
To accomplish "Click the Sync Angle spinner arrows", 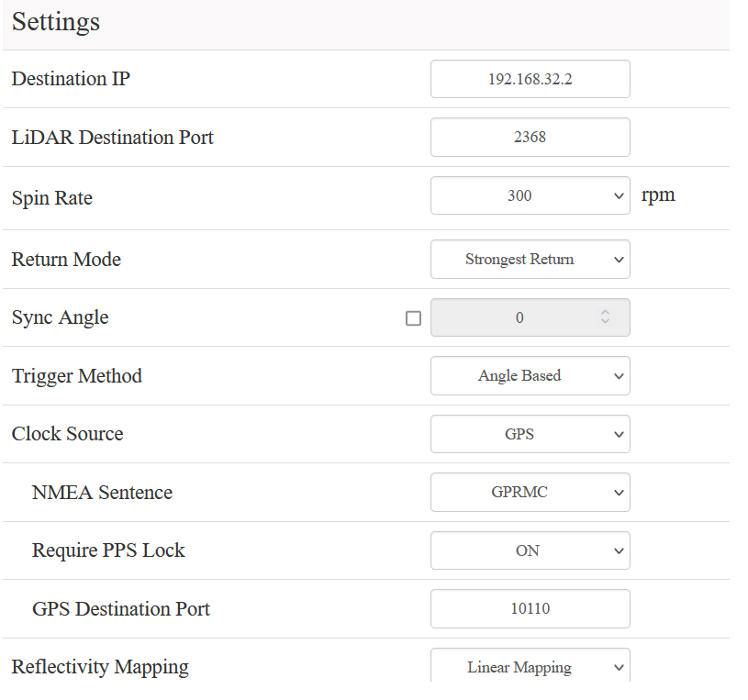I will click(x=605, y=317).
